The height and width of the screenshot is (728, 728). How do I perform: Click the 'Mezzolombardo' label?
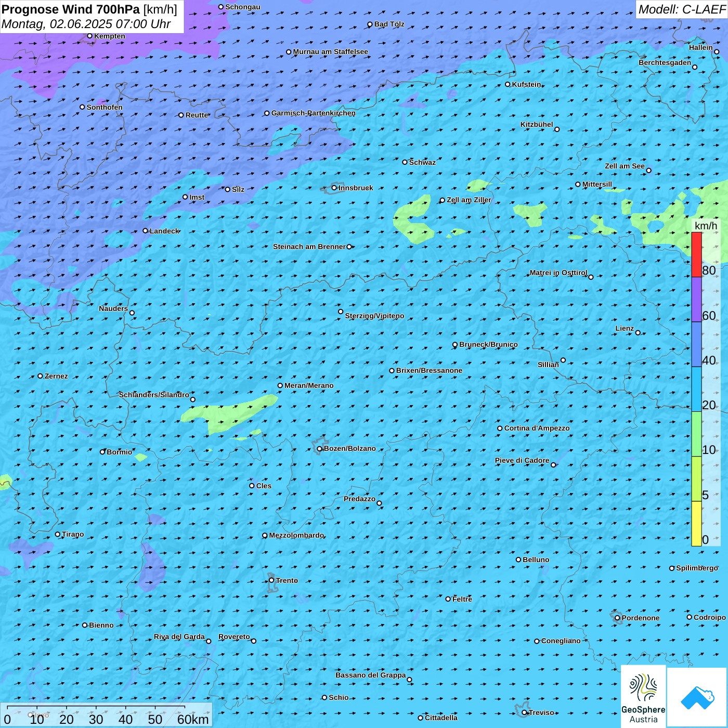tap(296, 535)
